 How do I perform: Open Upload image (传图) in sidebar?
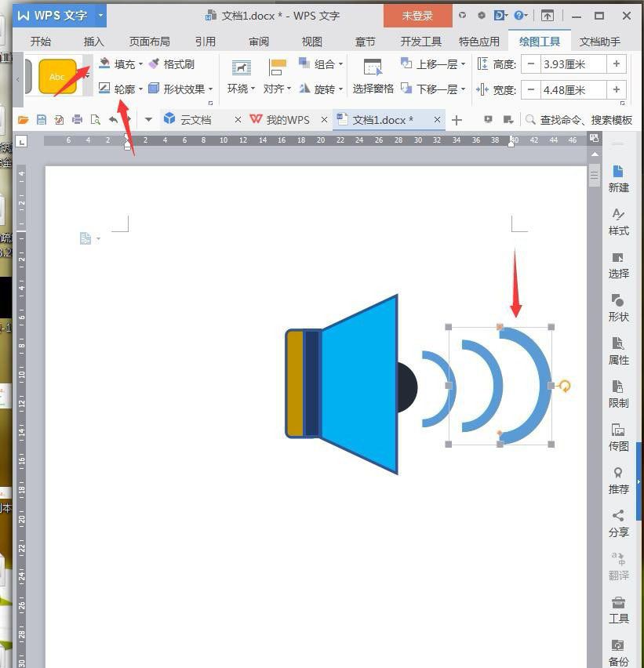click(618, 437)
